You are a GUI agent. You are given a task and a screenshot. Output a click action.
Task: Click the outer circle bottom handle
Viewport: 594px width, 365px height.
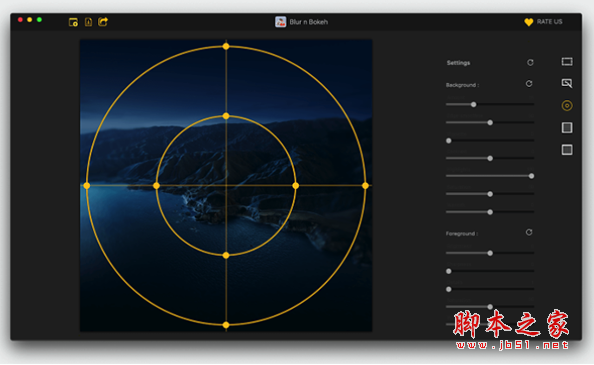point(226,325)
